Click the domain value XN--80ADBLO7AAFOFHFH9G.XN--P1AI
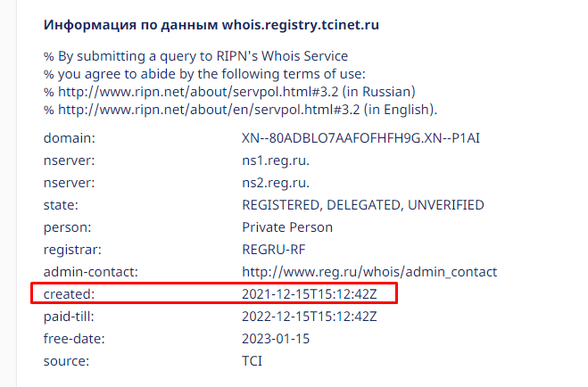This screenshot has height=387, width=588. click(x=360, y=138)
